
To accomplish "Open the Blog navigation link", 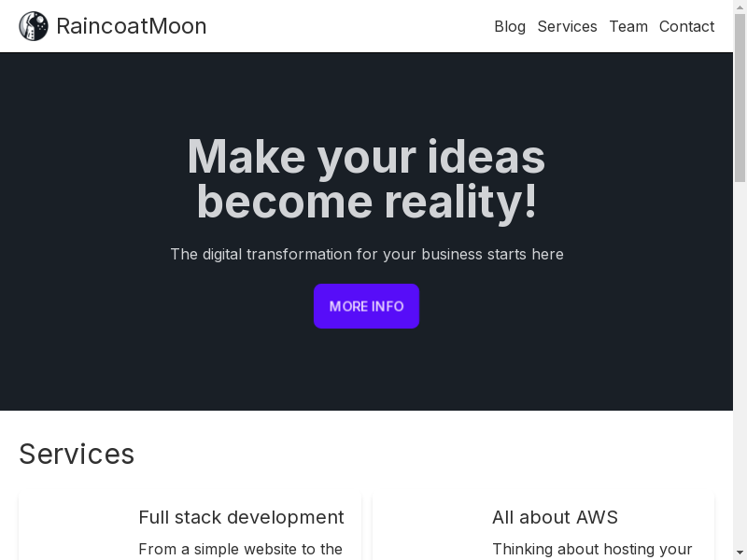I will [509, 26].
